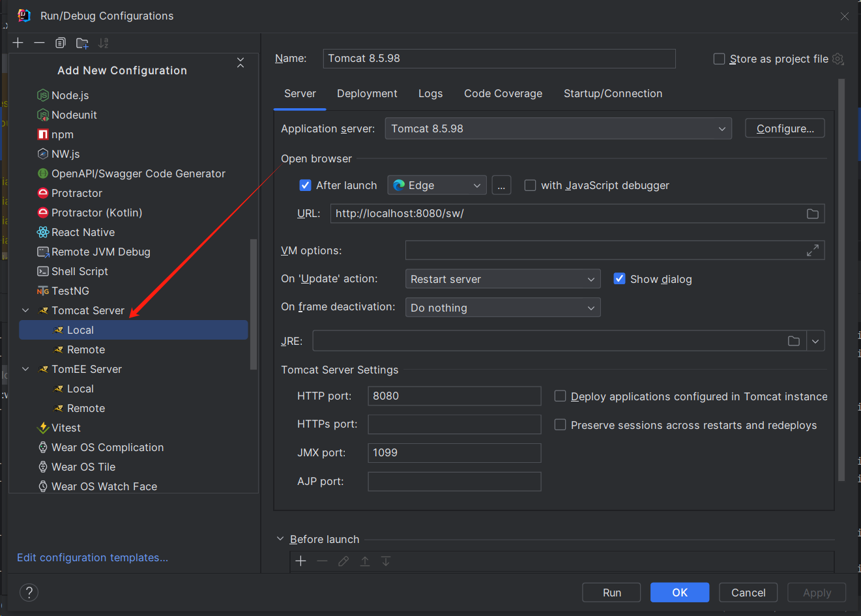
Task: Toggle Store as project file checkbox
Action: (x=719, y=59)
